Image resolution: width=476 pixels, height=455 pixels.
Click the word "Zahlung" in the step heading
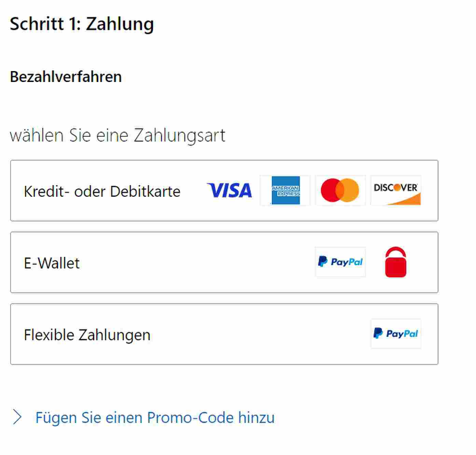120,24
